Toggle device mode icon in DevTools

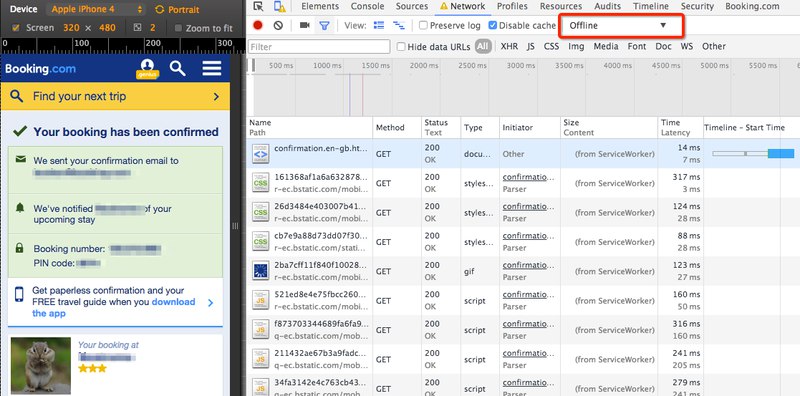click(x=280, y=7)
